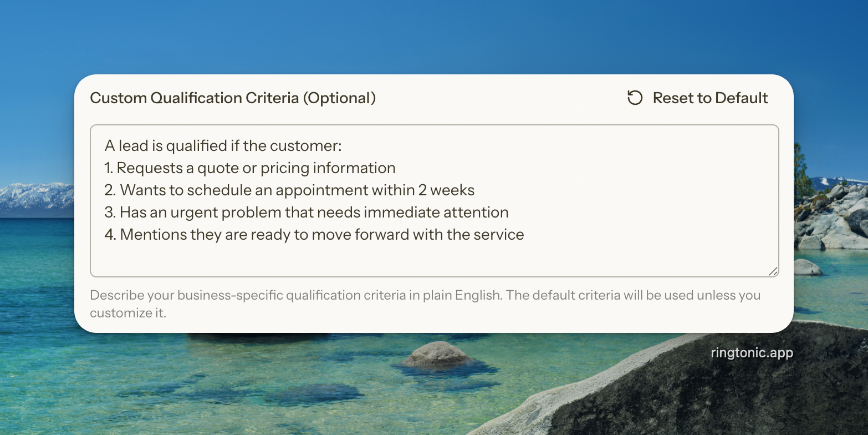The height and width of the screenshot is (435, 868).
Task: Click empty space below criteria line 4
Action: [432, 258]
